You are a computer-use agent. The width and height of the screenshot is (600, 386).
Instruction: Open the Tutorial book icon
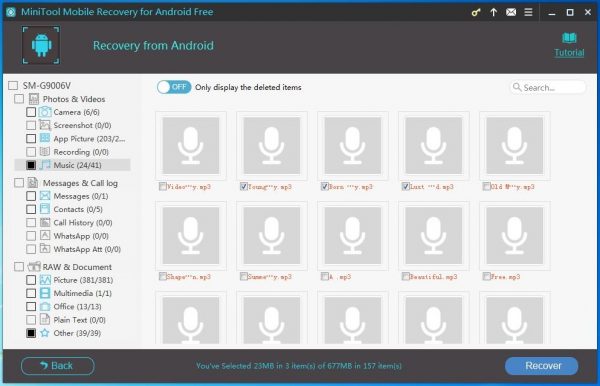[569, 37]
